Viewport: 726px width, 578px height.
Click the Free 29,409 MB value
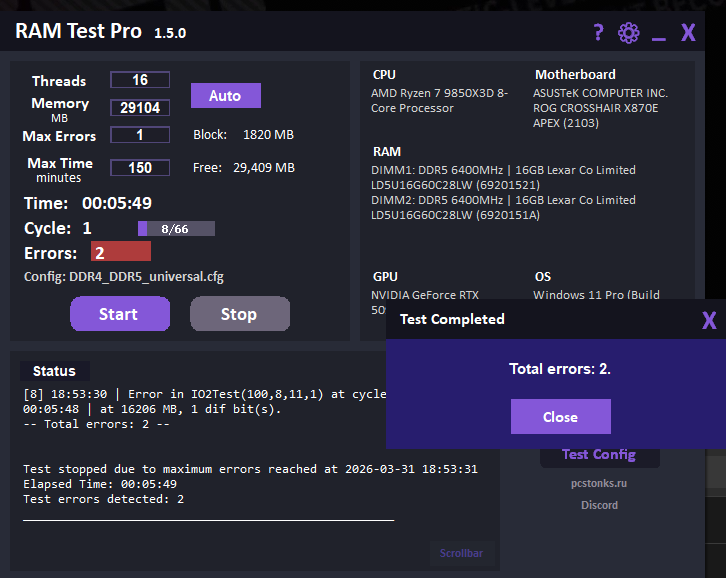pyautogui.click(x=264, y=167)
